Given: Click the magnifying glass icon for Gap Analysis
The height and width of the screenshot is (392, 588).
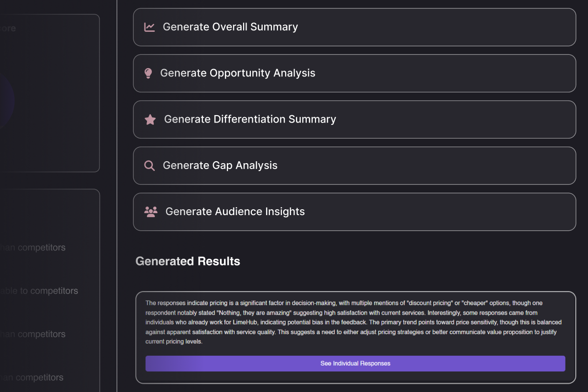Looking at the screenshot, I should (149, 166).
